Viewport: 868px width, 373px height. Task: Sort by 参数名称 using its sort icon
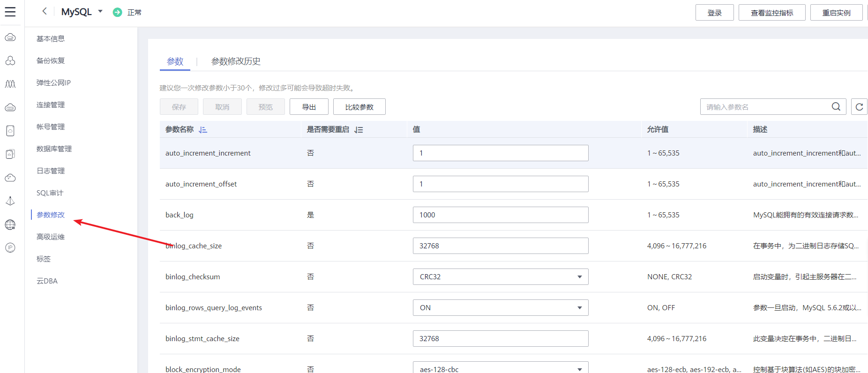click(203, 130)
